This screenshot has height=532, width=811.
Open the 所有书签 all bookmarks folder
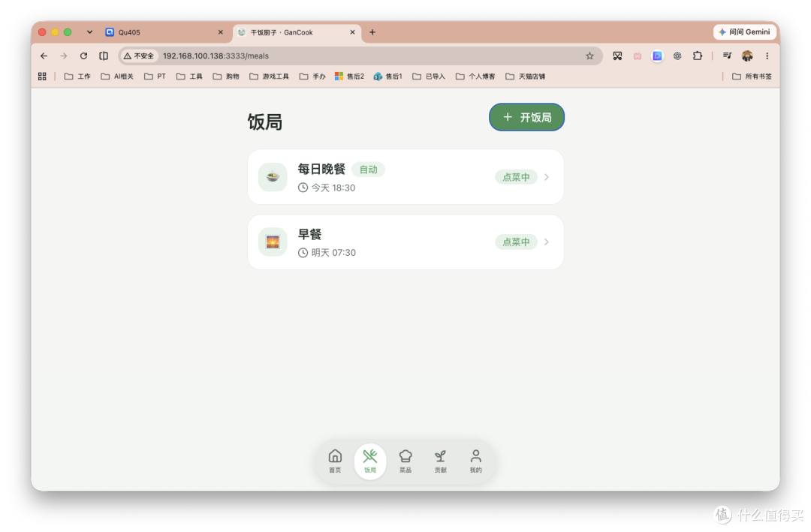click(x=752, y=77)
